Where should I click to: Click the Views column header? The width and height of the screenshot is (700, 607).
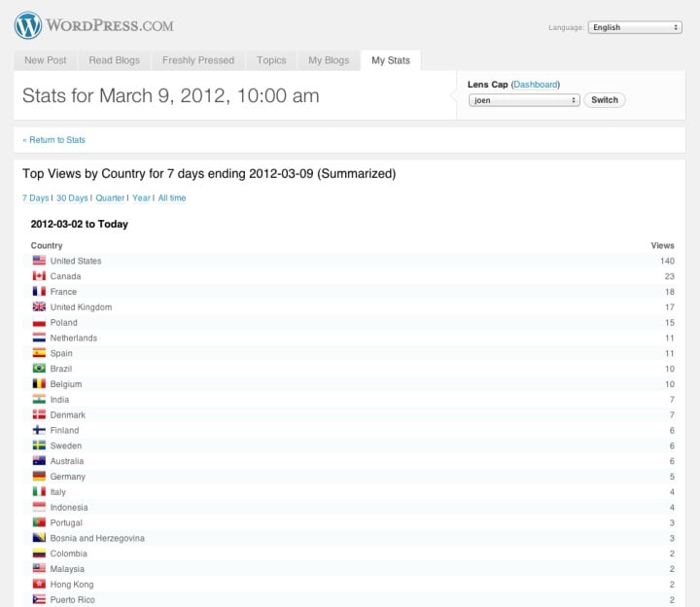pyautogui.click(x=662, y=246)
